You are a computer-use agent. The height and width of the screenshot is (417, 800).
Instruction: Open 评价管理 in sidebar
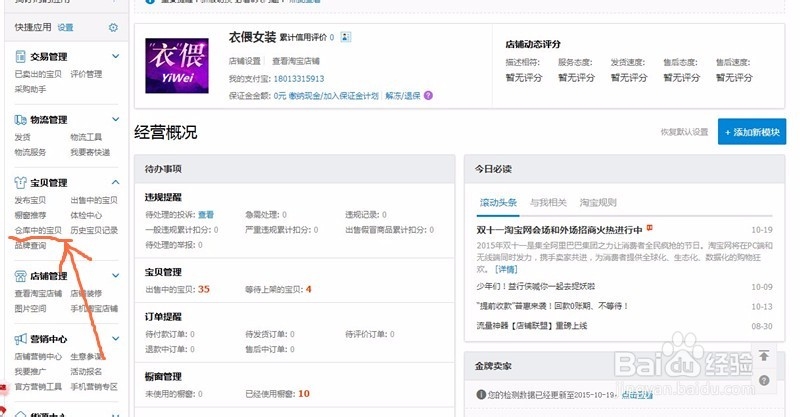tap(86, 75)
